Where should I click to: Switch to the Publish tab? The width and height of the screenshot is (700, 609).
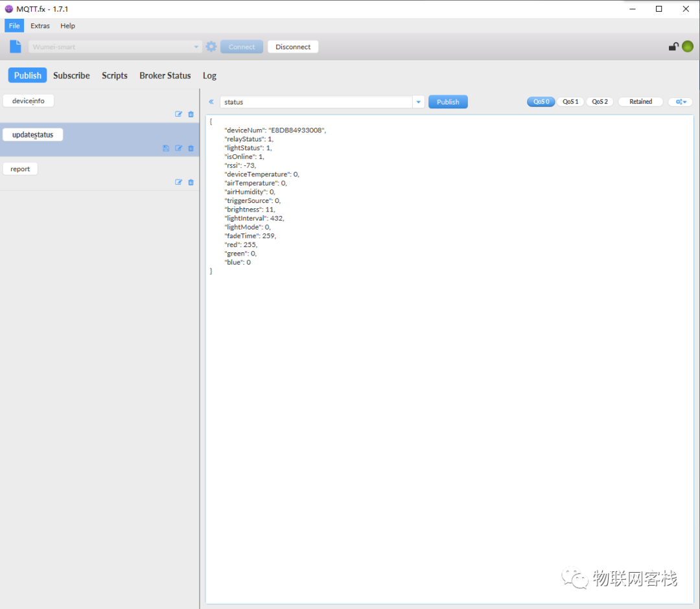[28, 75]
